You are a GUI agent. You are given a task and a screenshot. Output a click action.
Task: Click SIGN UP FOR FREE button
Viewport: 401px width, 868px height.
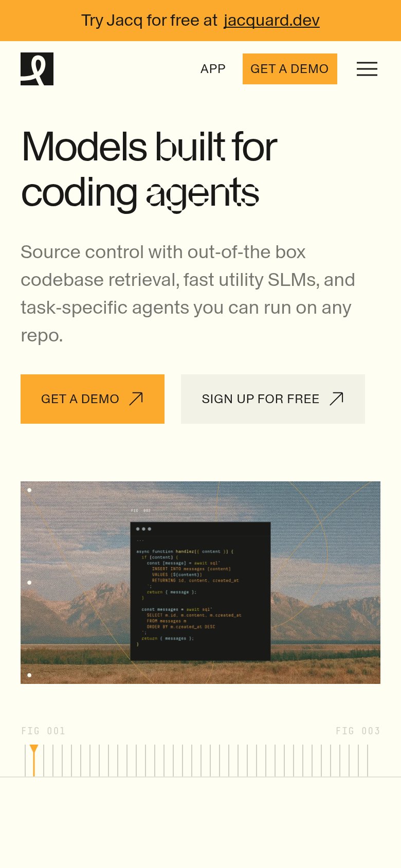point(273,399)
